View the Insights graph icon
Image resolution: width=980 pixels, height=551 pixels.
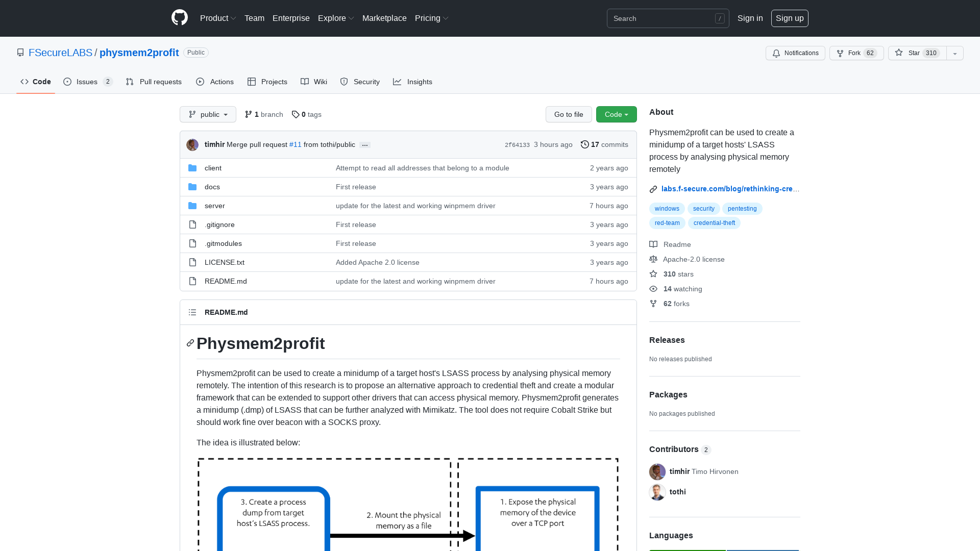pos(398,82)
